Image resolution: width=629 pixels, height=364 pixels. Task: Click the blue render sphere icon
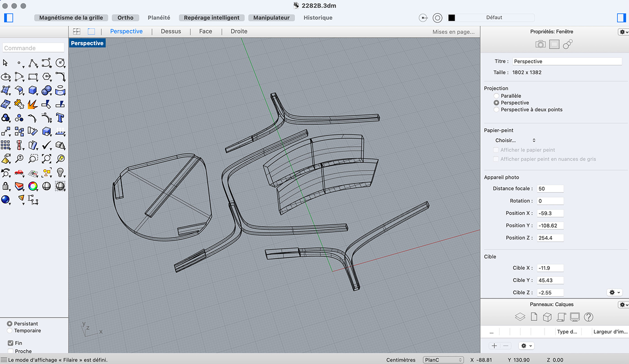[x=5, y=199]
